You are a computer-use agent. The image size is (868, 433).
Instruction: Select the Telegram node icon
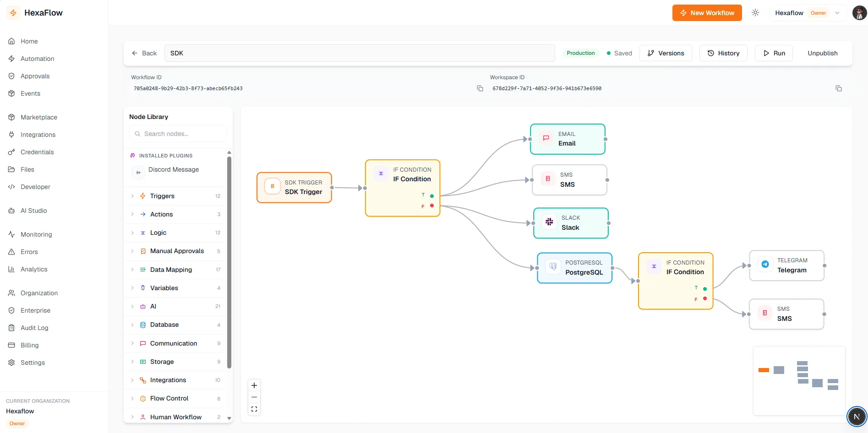(x=765, y=264)
